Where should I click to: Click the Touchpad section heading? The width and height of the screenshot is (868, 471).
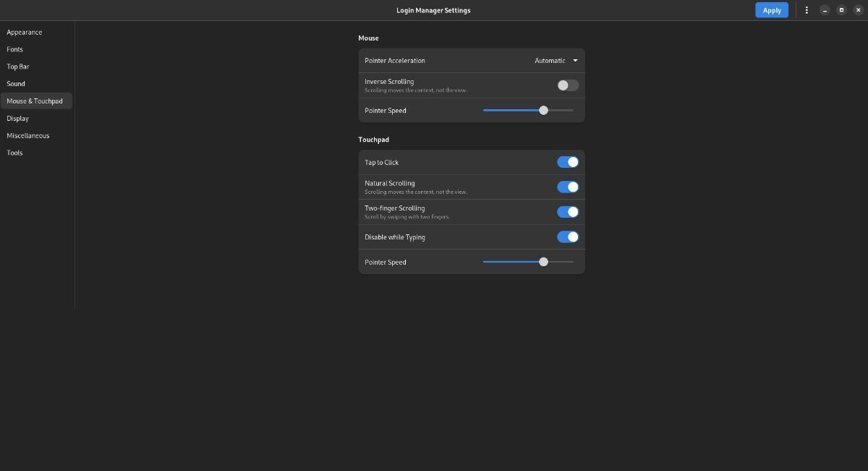[373, 140]
